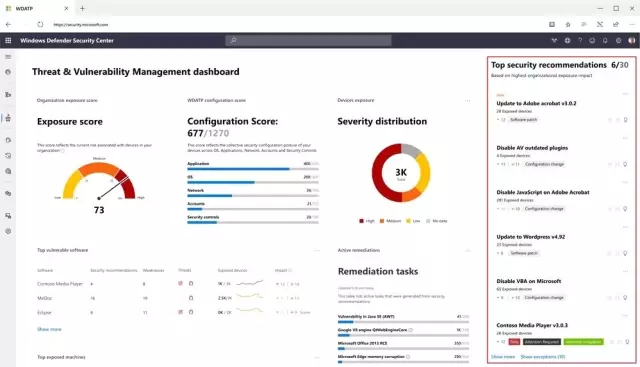Viewport: 640px width, 367px height.
Task: Open the more options menu for Disable AV outdated plugins
Action: coord(625,138)
